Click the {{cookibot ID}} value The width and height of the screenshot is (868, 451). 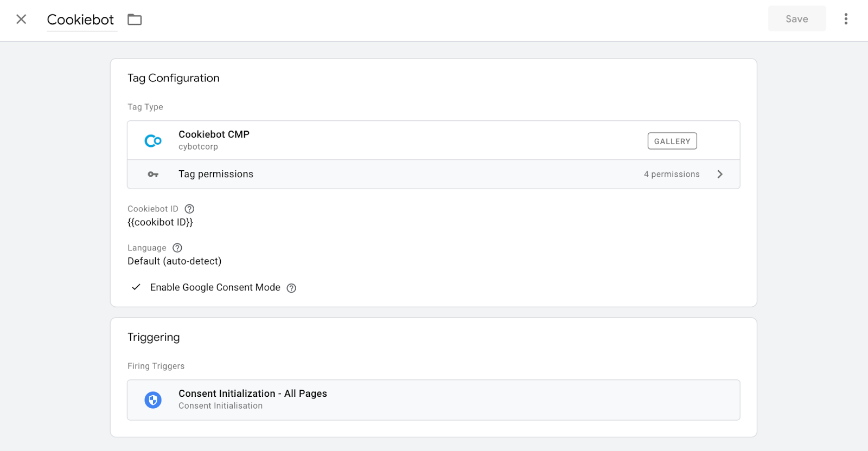[160, 222]
